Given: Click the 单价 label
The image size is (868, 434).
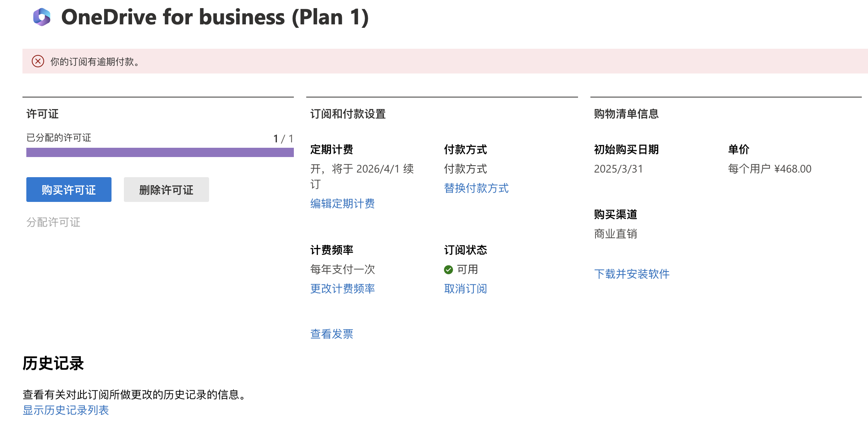Looking at the screenshot, I should tap(739, 149).
